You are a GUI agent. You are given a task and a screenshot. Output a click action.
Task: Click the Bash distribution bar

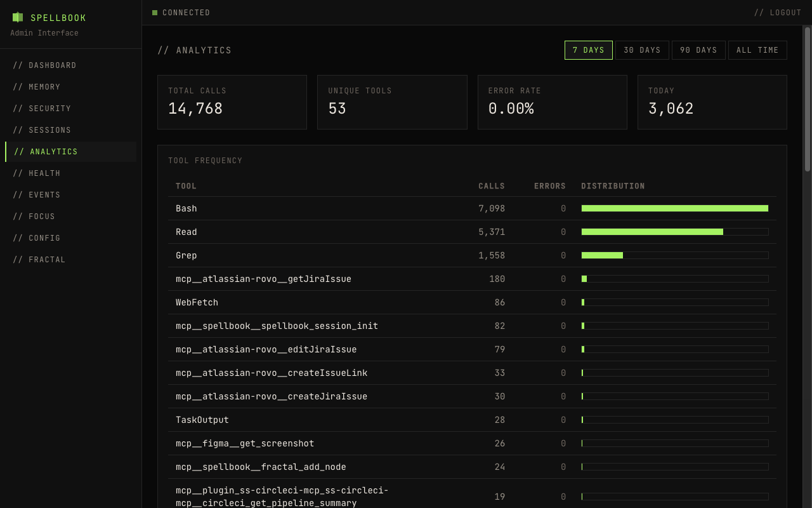tap(674, 208)
